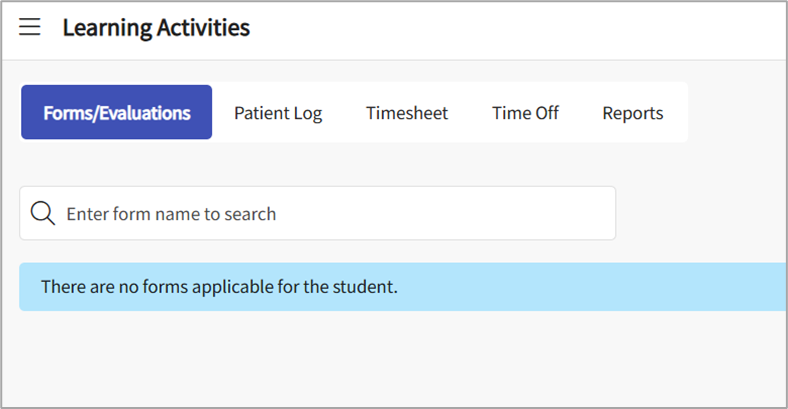The width and height of the screenshot is (788, 409).
Task: Click the form name search field
Action: point(330,213)
